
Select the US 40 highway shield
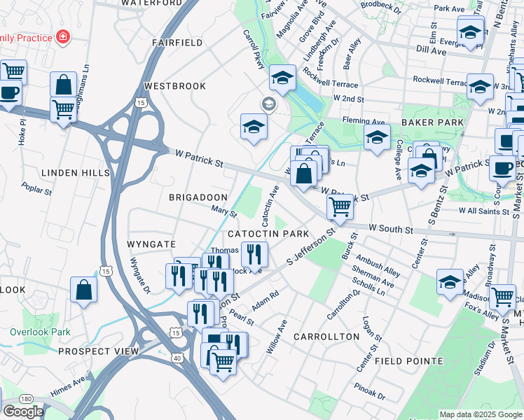pyautogui.click(x=177, y=358)
